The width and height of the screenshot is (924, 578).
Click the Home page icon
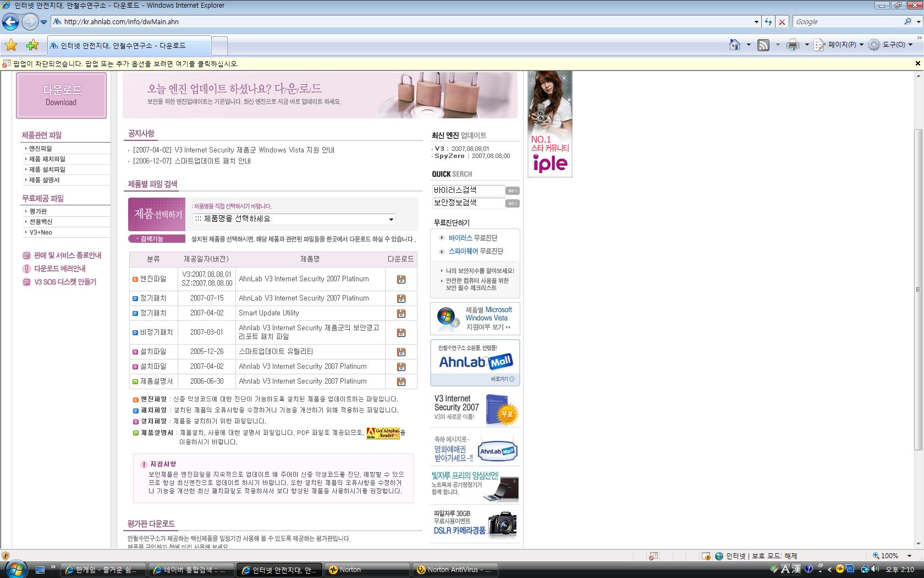tap(735, 45)
